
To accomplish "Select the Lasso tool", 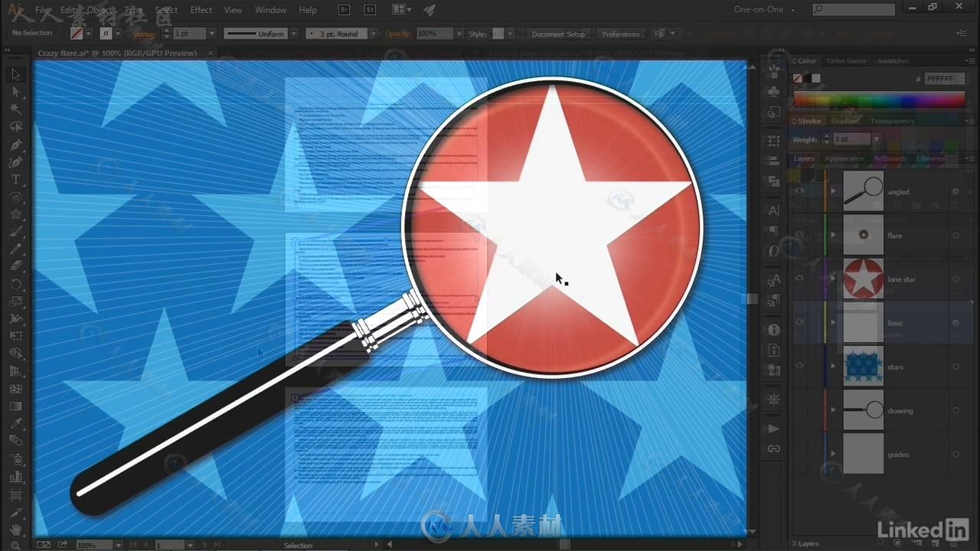I will pos(15,127).
